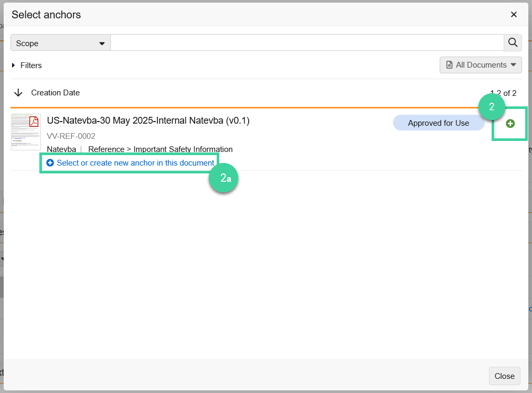532x393 pixels.
Task: Open the All Documents filter dropdown
Action: [480, 64]
